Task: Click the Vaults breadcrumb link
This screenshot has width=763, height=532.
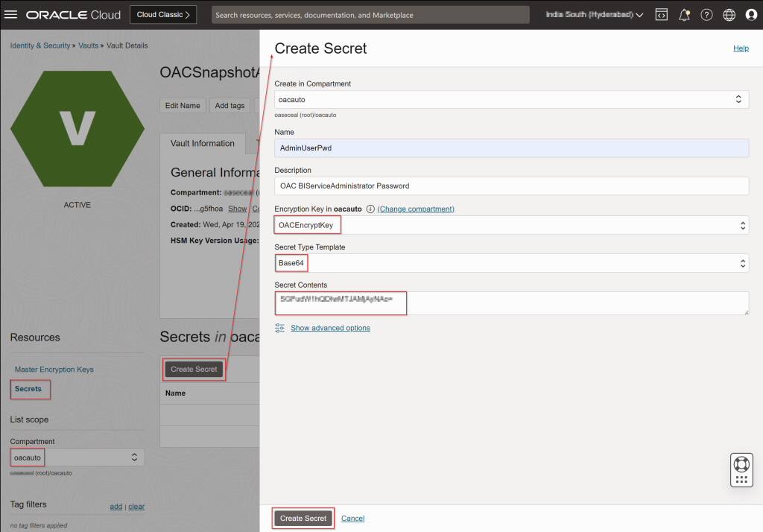Action: [x=88, y=45]
